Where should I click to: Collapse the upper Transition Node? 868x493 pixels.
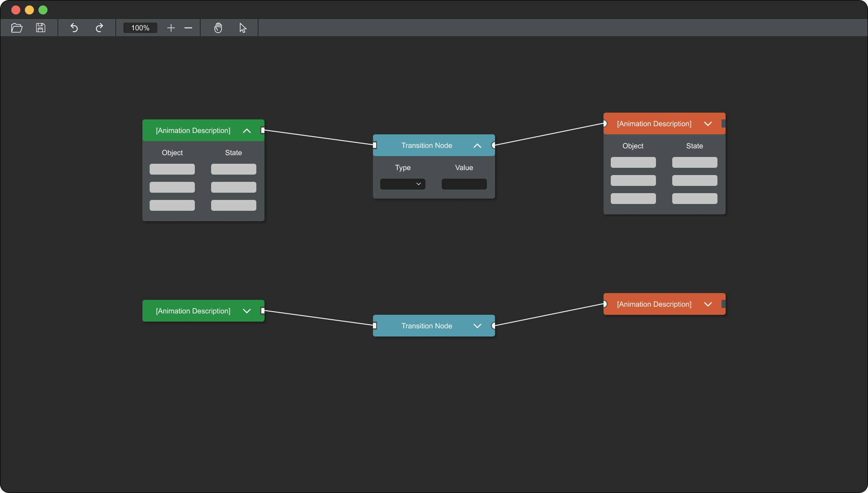click(x=477, y=146)
